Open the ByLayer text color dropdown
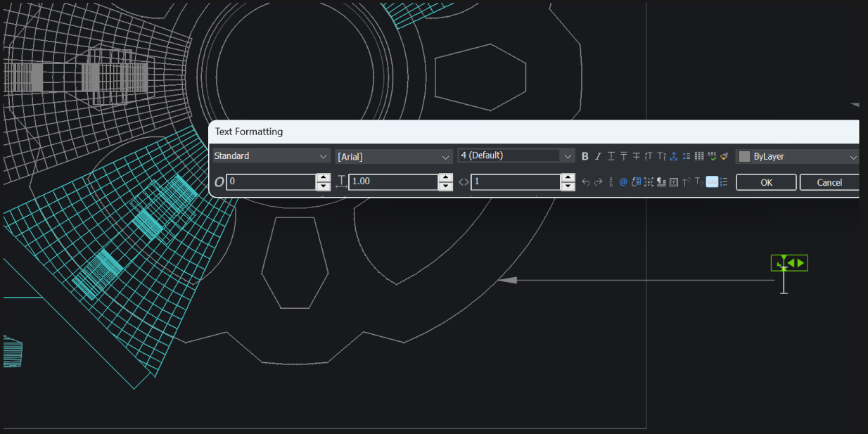Viewport: 868px width, 434px height. (853, 155)
